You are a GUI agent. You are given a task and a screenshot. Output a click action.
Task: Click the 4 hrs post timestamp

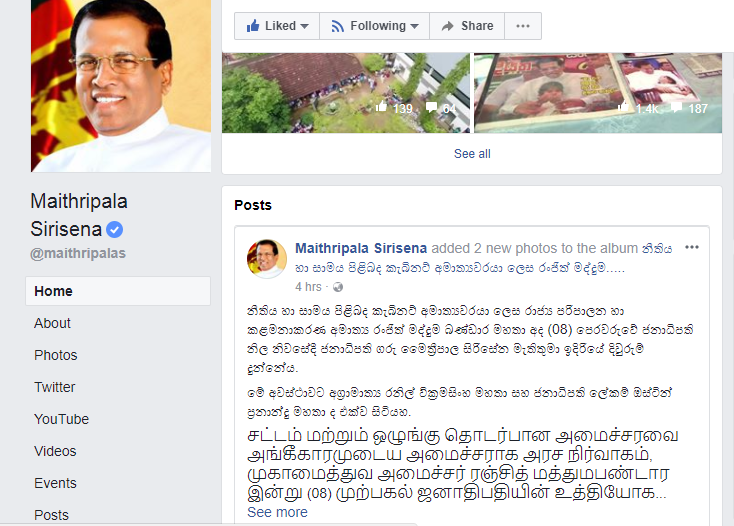pos(308,287)
